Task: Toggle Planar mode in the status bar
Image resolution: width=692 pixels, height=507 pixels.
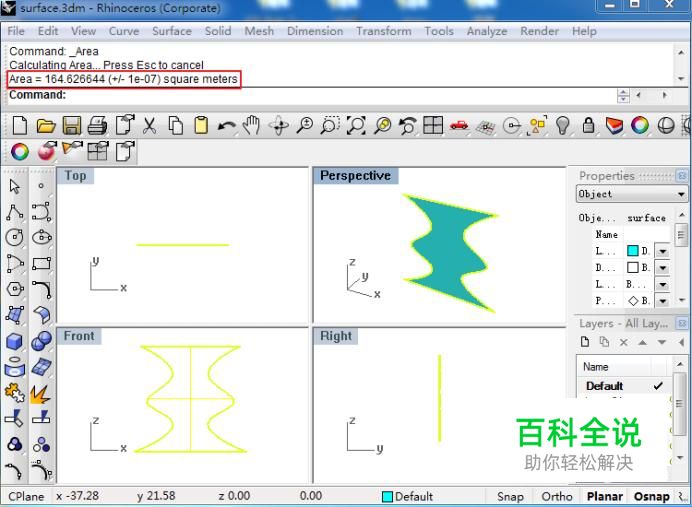Action: pos(605,496)
